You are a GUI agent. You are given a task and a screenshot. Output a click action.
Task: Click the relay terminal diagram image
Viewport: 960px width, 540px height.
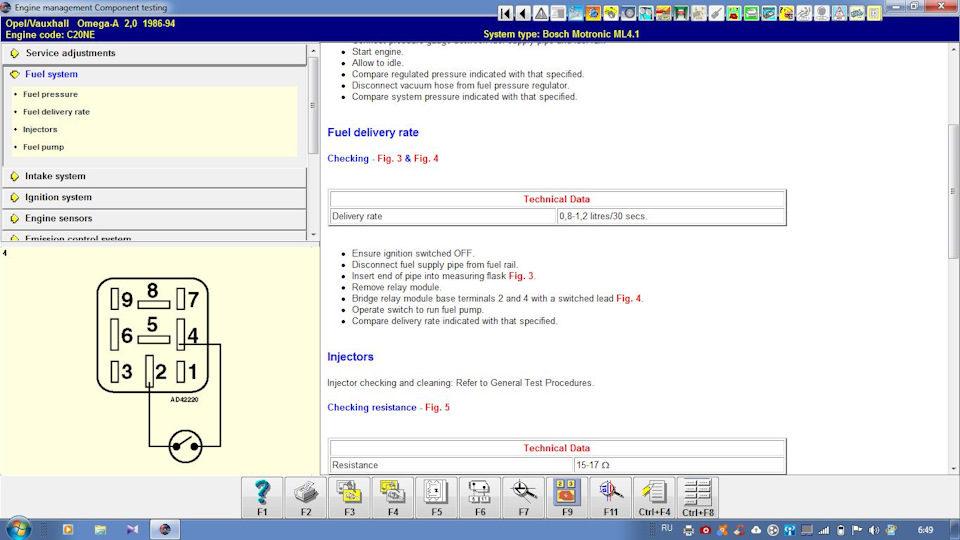159,370
